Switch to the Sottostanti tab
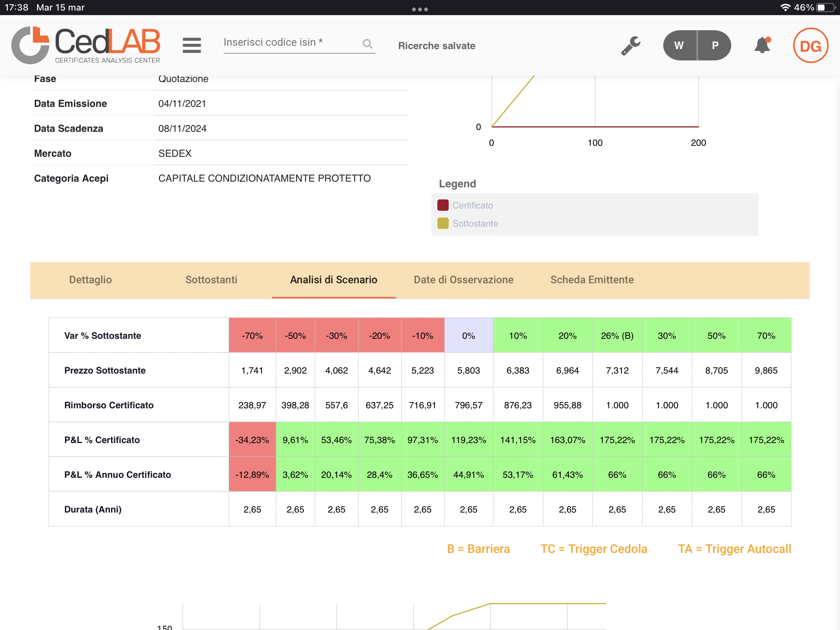 point(211,280)
